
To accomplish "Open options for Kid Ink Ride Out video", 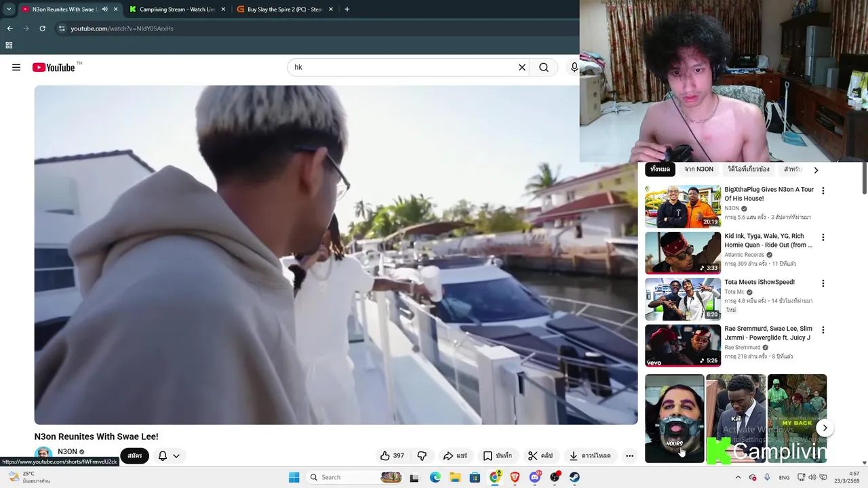I will pyautogui.click(x=823, y=237).
